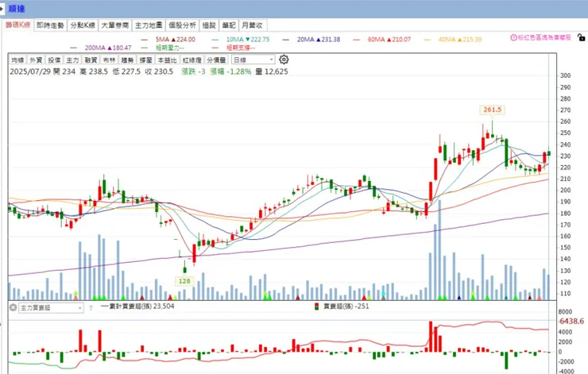
Task: Click the 漲幅 -1.28% readout
Action: 230,71
